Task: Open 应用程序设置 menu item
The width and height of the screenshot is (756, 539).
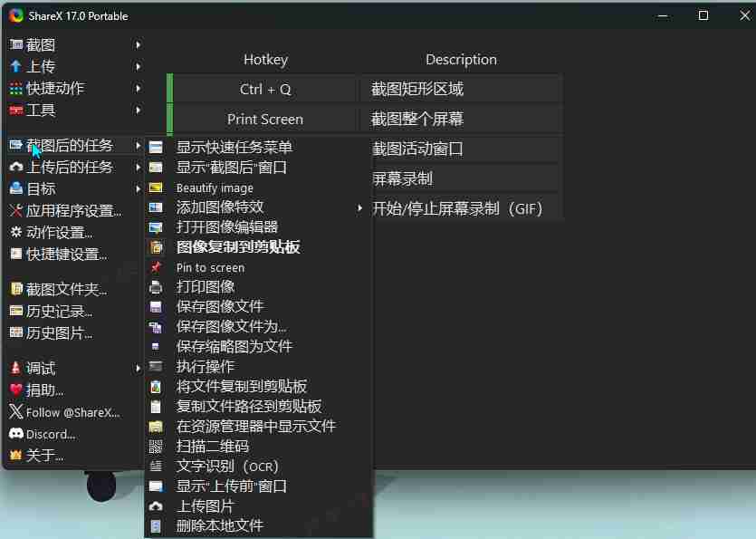Action: [x=73, y=211]
